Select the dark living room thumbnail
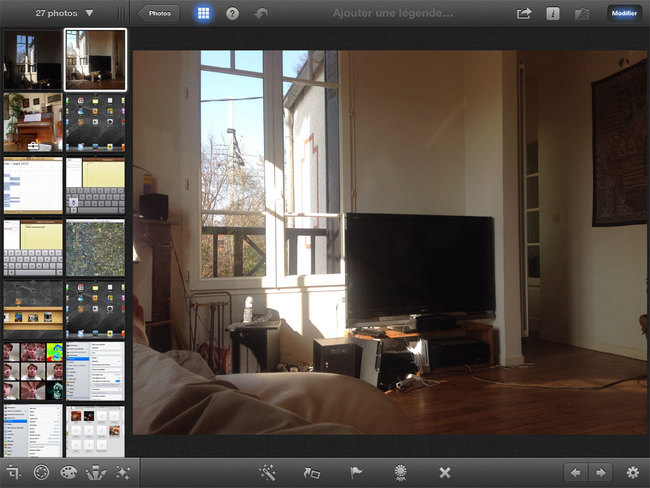Screen dimensions: 650x488 point(33,60)
